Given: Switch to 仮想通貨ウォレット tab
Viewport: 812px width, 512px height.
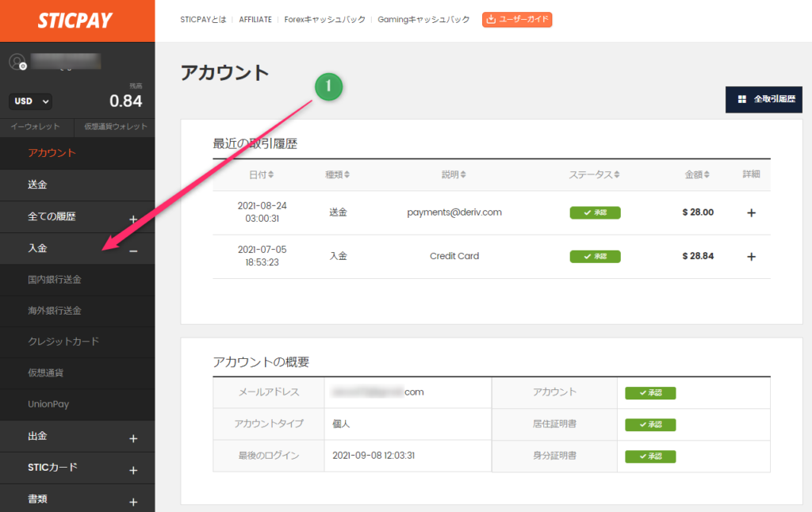Looking at the screenshot, I should point(116,126).
